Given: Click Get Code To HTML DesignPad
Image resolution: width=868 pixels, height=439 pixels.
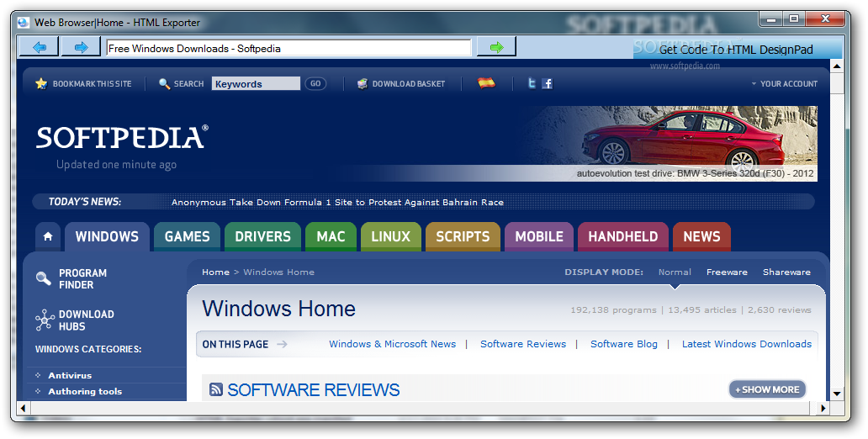Looking at the screenshot, I should [736, 50].
